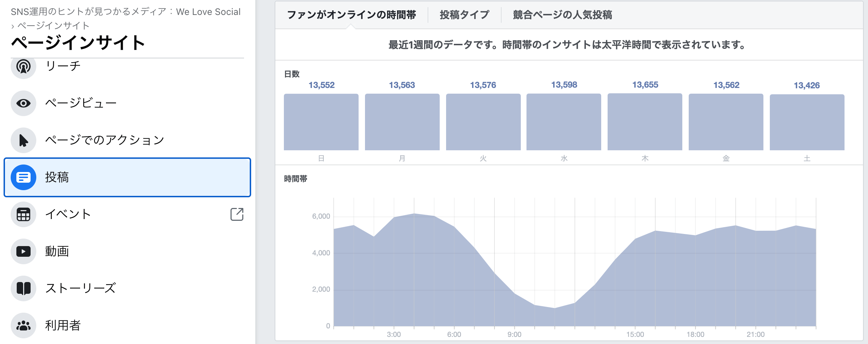Open the 競合ページの人気投稿 tab

point(562,15)
